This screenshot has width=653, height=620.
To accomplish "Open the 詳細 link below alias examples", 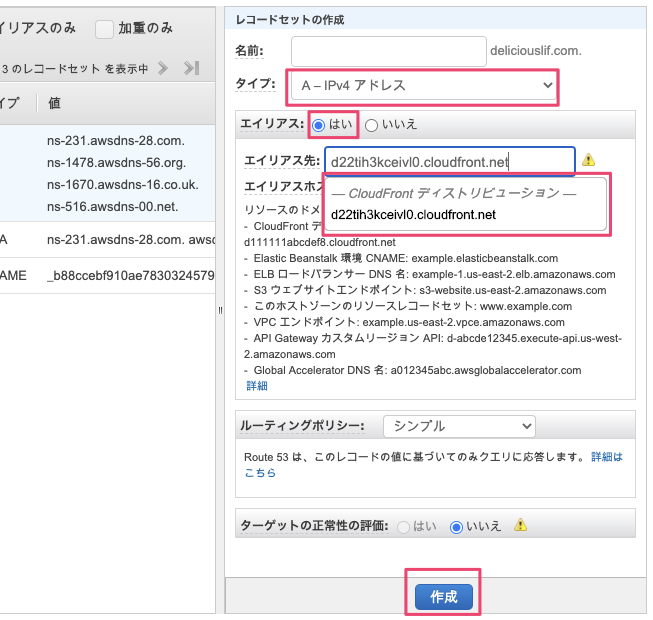I will [x=256, y=385].
